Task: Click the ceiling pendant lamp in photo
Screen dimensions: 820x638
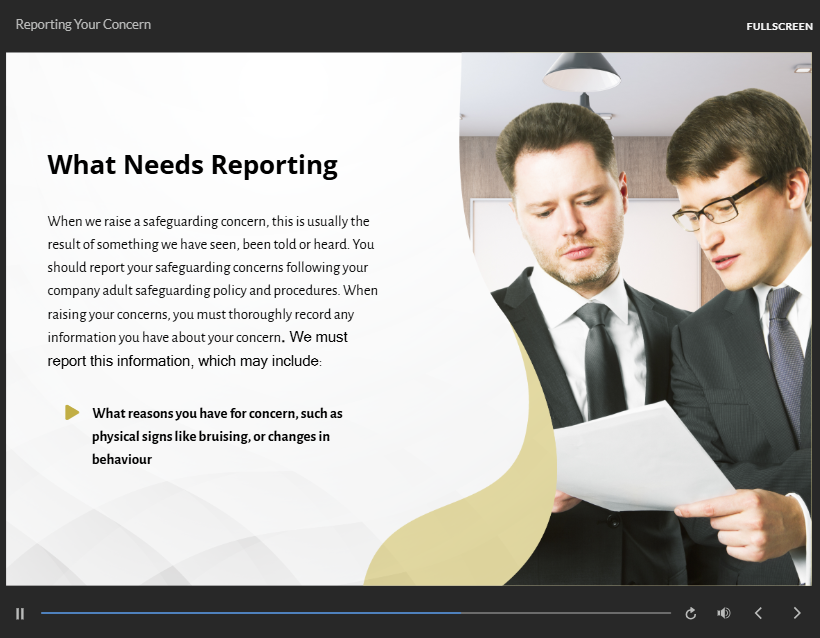Action: coord(582,72)
